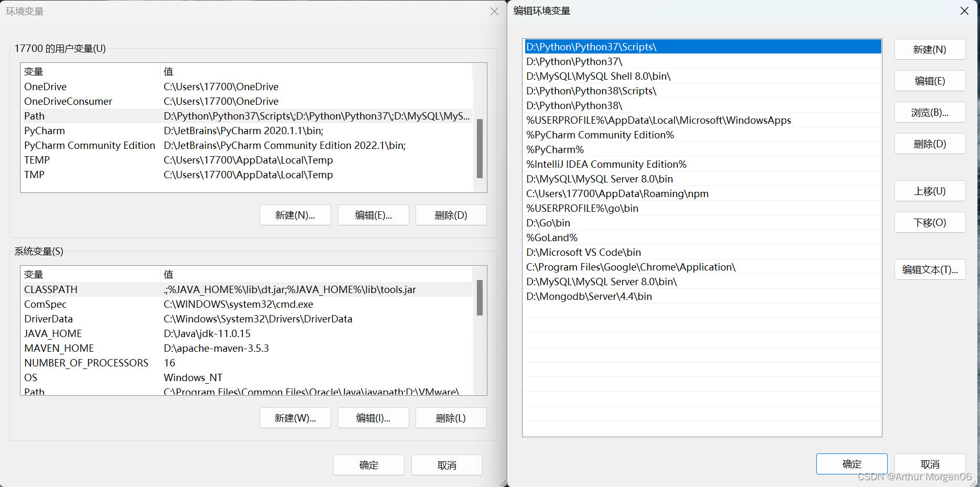Select the %PyCharm Community Edition% entry
Image resolution: width=980 pixels, height=487 pixels.
click(702, 135)
